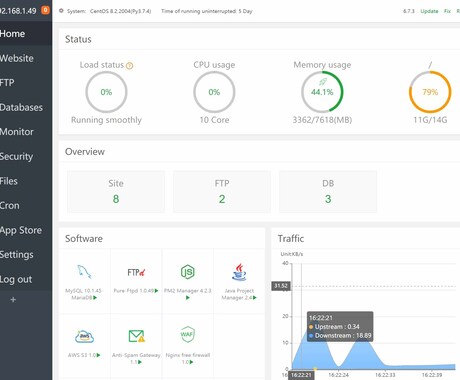The width and height of the screenshot is (460, 380).
Task: Open the Monitor menu item
Action: pos(26,132)
